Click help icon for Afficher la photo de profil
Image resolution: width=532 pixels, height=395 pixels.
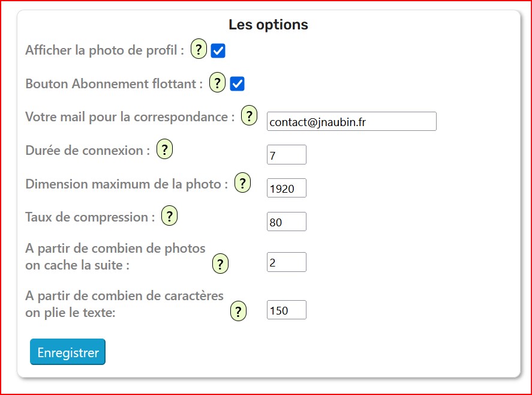pos(199,49)
